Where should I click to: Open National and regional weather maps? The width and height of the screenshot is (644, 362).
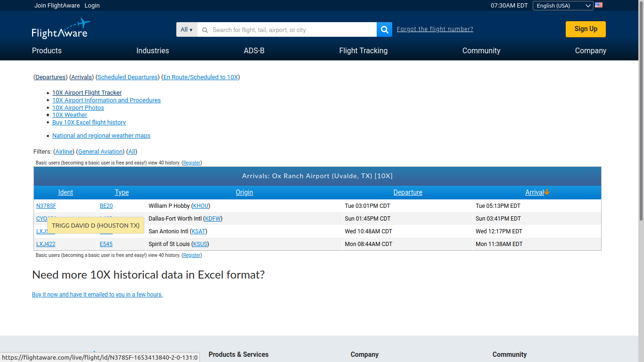click(x=101, y=136)
